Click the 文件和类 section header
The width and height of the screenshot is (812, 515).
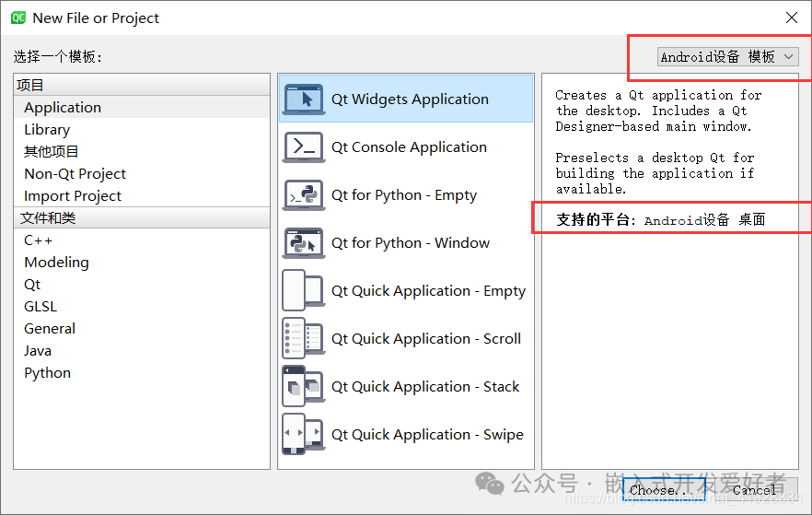(142, 218)
